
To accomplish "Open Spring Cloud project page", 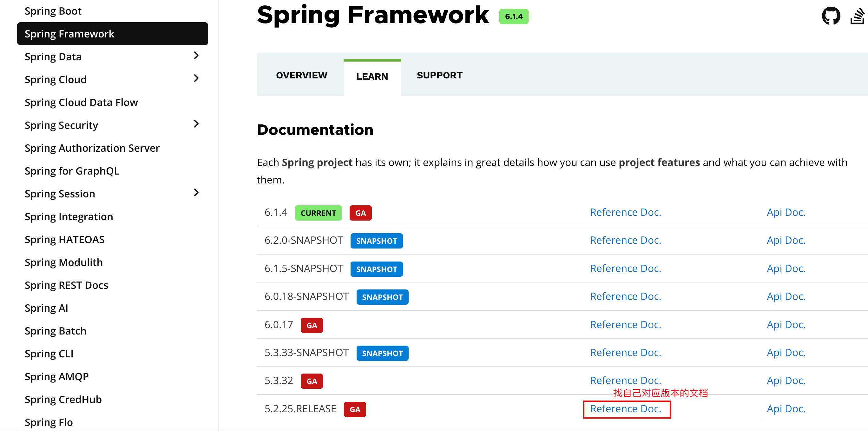I will 56,80.
